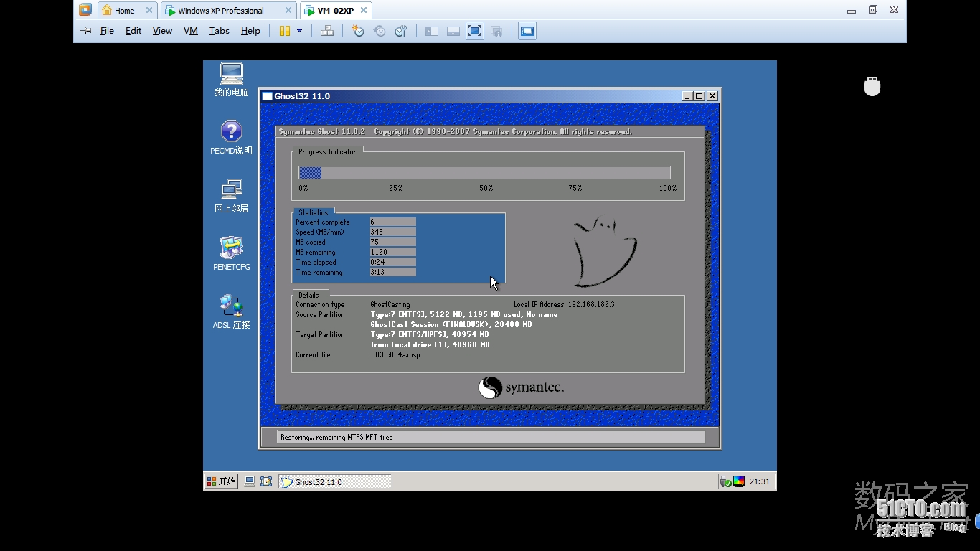Toggle the thumbnail bar
Viewport: 980px width, 551px height.
(x=453, y=31)
